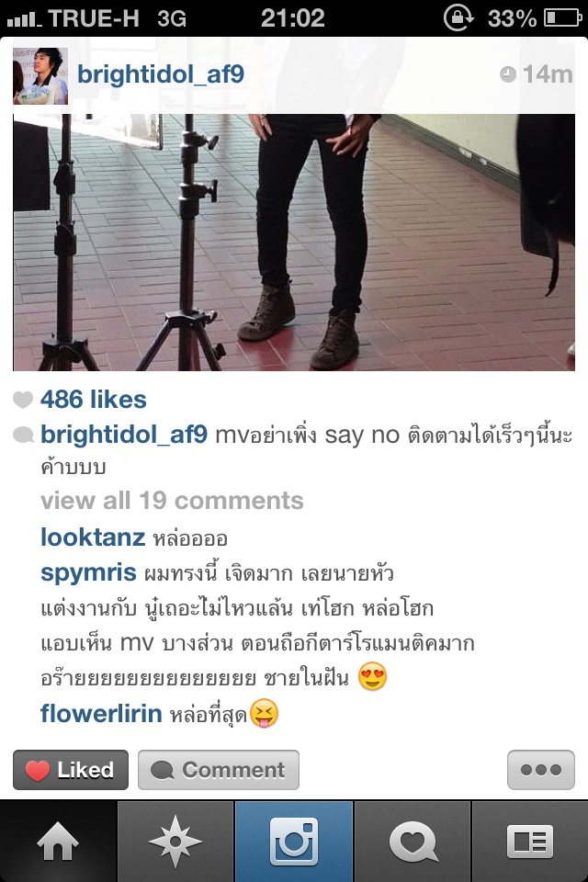This screenshot has width=588, height=882.
Task: Open the Profile card tab
Action: click(529, 841)
